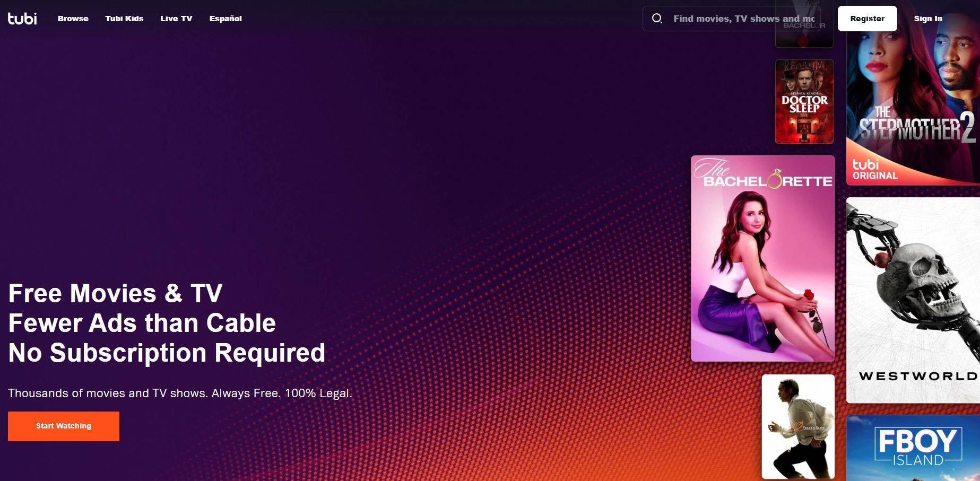Open the Westworld poster
This screenshot has width=980, height=481.
click(x=913, y=300)
